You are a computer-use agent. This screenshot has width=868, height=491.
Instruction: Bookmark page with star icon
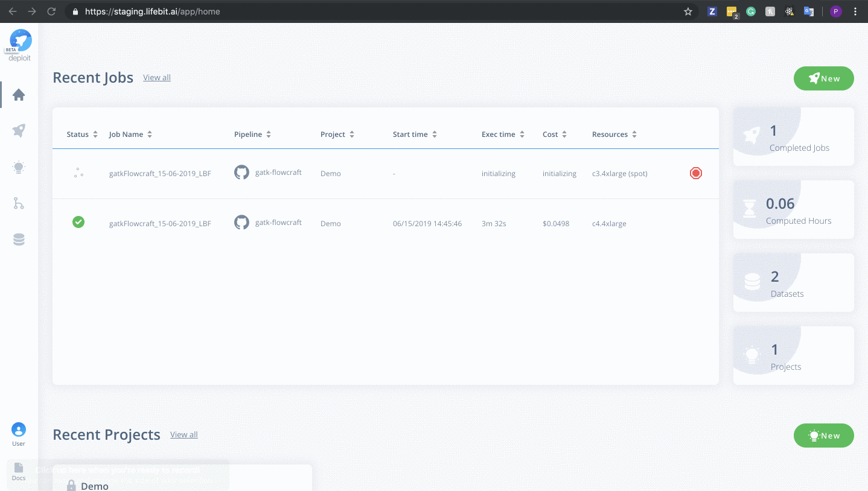(x=688, y=11)
